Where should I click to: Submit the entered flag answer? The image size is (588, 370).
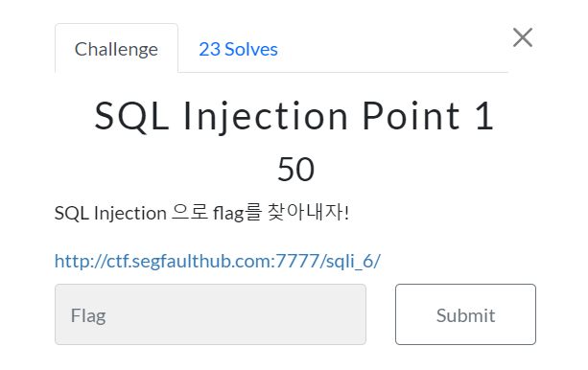465,314
